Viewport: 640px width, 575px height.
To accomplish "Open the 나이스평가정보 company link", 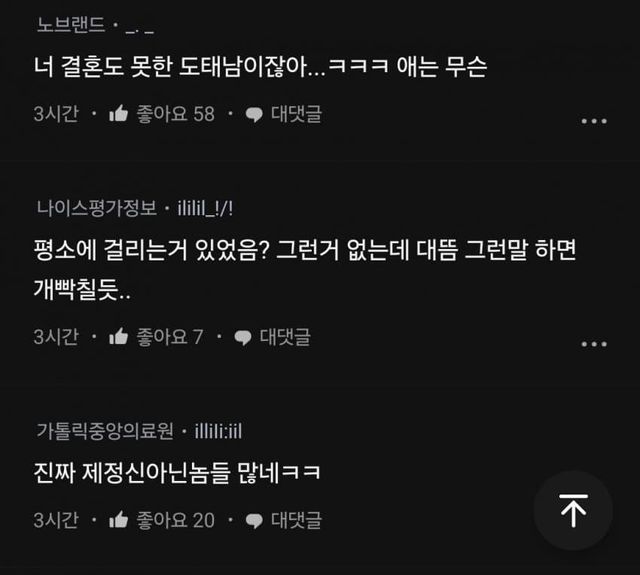I will click(97, 208).
